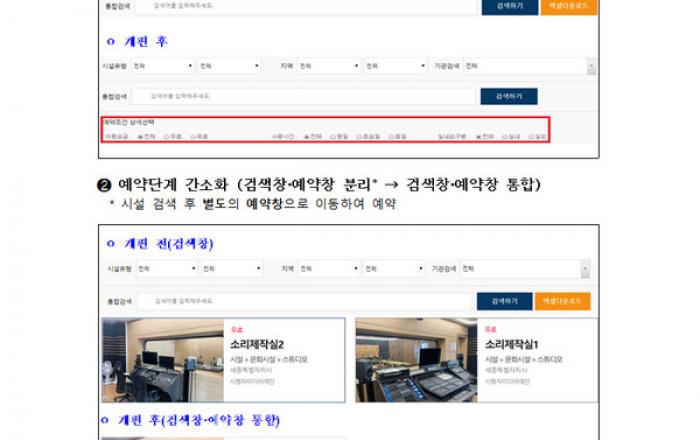Click 통합검색 input in 개편 전(검색창) section
Viewport: 700px width, 440px height.
click(304, 301)
